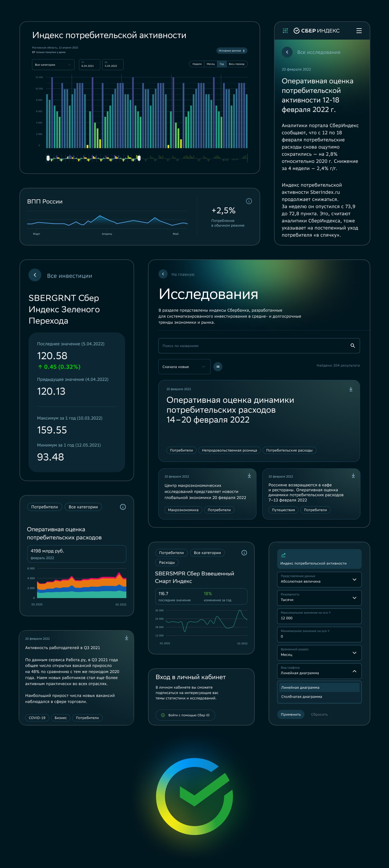This screenshot has height=868, width=389.
Task: Click the Найдено 204 результата text
Action: coord(338,365)
